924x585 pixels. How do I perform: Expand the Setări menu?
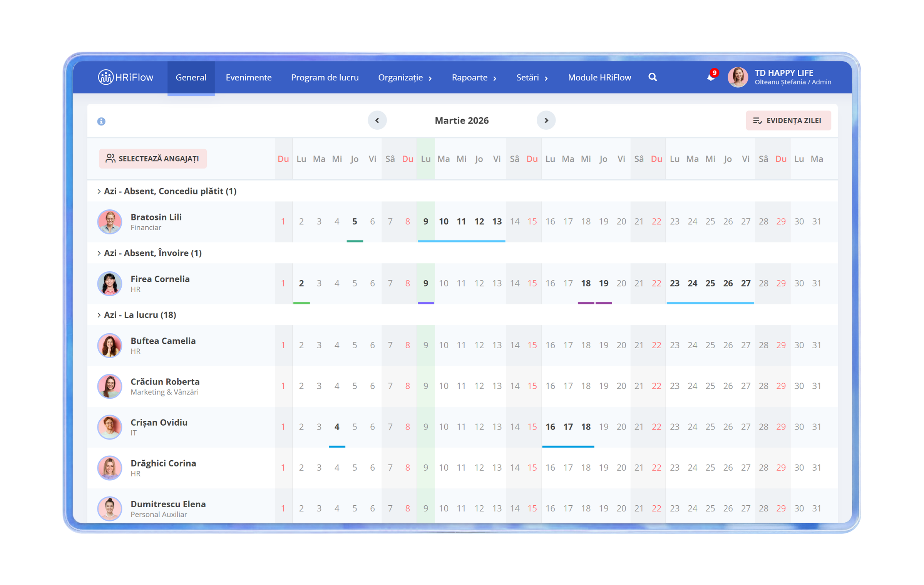pos(532,77)
